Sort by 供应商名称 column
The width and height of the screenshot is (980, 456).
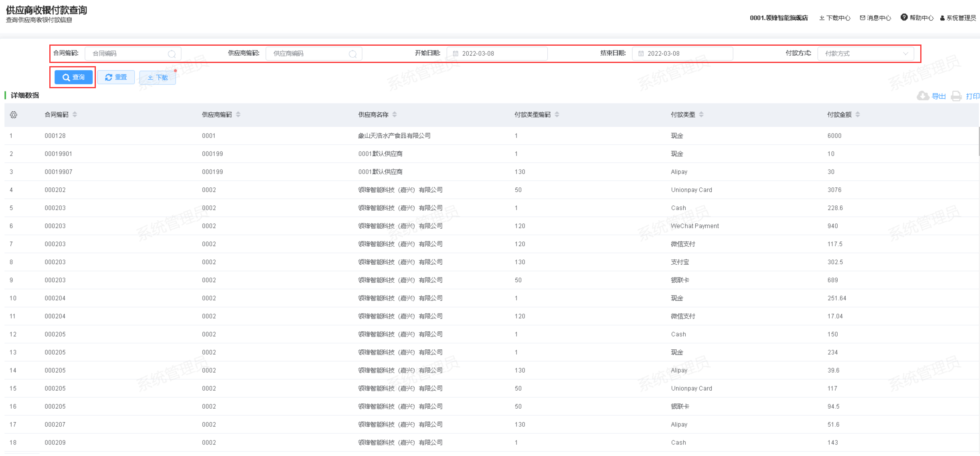pos(395,115)
